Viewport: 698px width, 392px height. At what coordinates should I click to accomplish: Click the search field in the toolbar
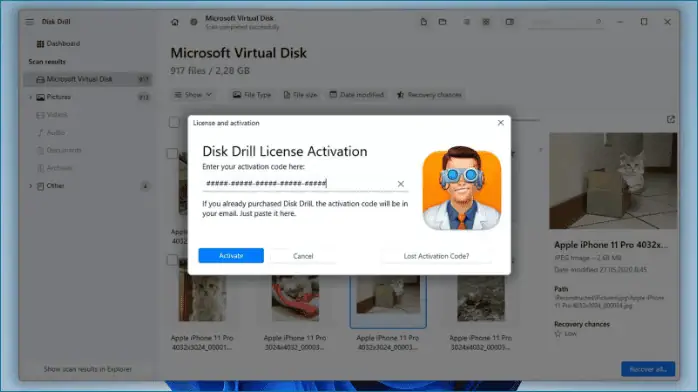click(566, 22)
